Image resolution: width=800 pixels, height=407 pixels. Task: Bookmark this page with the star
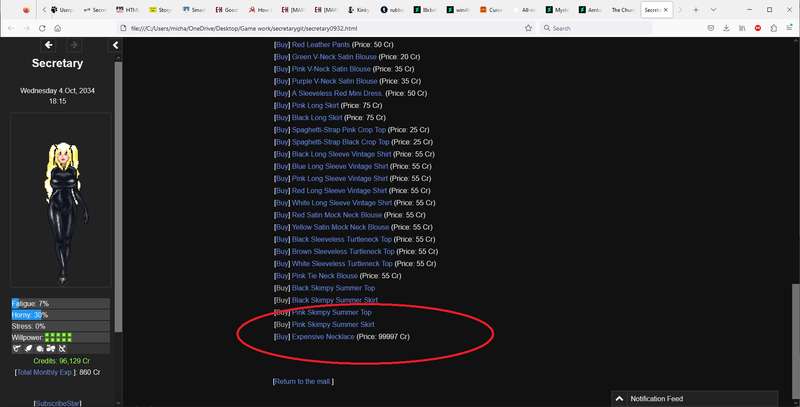[x=529, y=29]
